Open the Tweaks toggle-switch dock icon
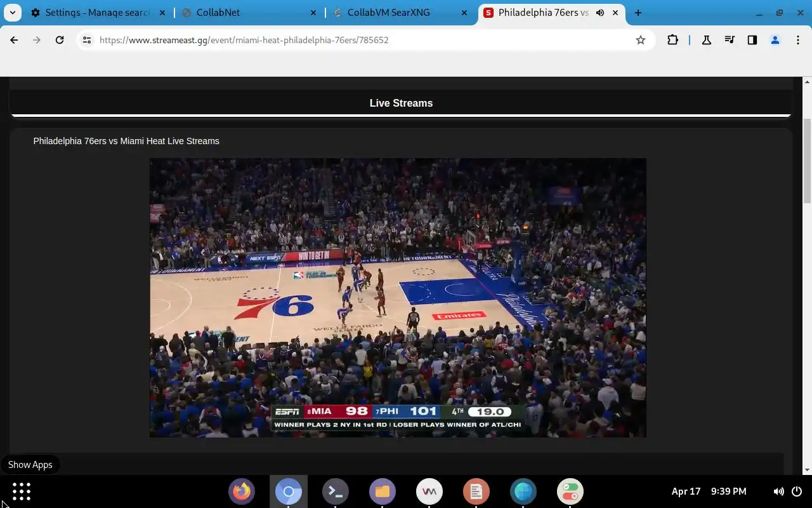The width and height of the screenshot is (812, 508). pos(570,491)
